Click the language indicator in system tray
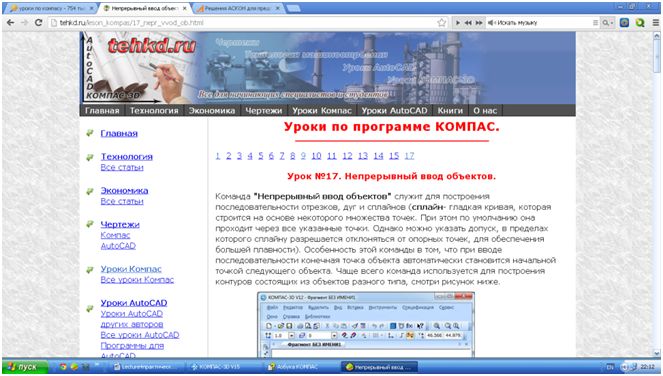The height and width of the screenshot is (376, 663). click(x=610, y=367)
